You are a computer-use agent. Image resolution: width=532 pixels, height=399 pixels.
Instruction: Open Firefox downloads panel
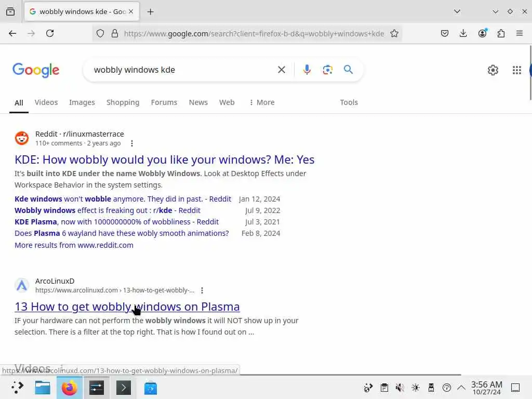(463, 33)
